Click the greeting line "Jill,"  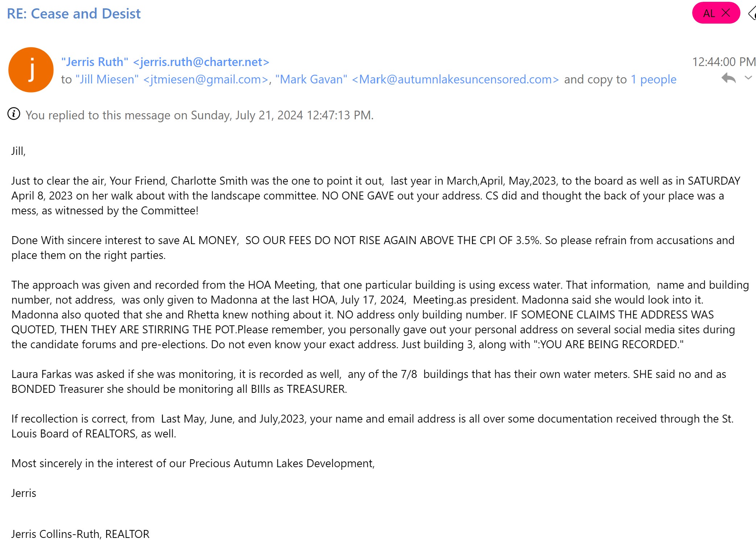click(18, 151)
